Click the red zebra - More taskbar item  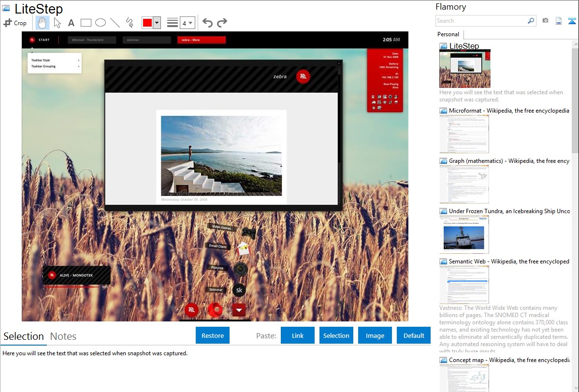(201, 40)
